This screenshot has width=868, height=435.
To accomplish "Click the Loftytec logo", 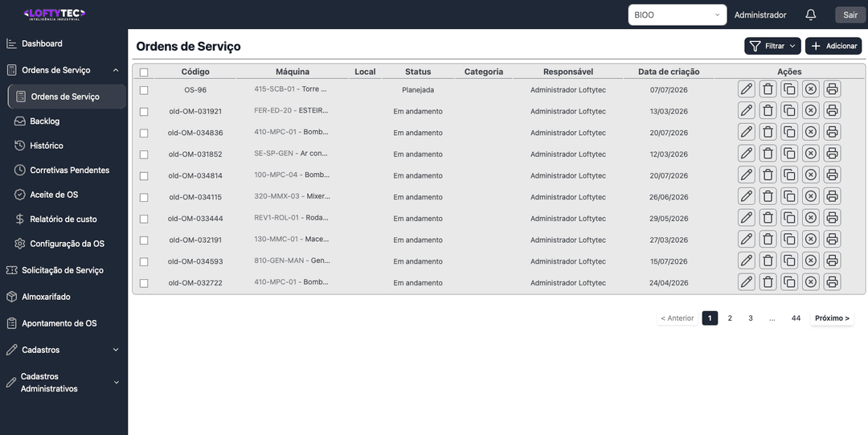I will tap(55, 14).
